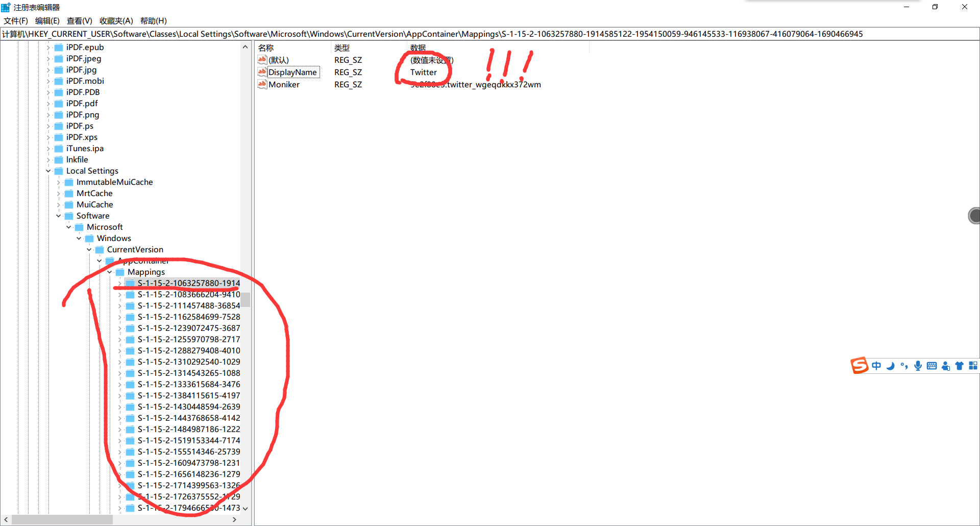Select the Moniker name text
The height and width of the screenshot is (526, 980).
284,85
